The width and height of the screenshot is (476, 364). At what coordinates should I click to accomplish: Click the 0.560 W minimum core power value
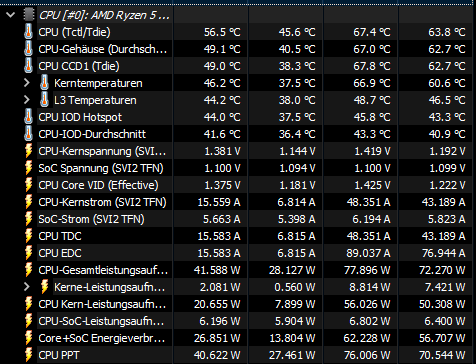click(x=295, y=287)
